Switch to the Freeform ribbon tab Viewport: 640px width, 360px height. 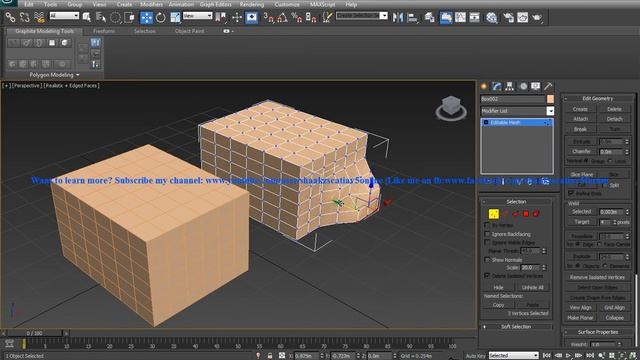click(x=104, y=31)
